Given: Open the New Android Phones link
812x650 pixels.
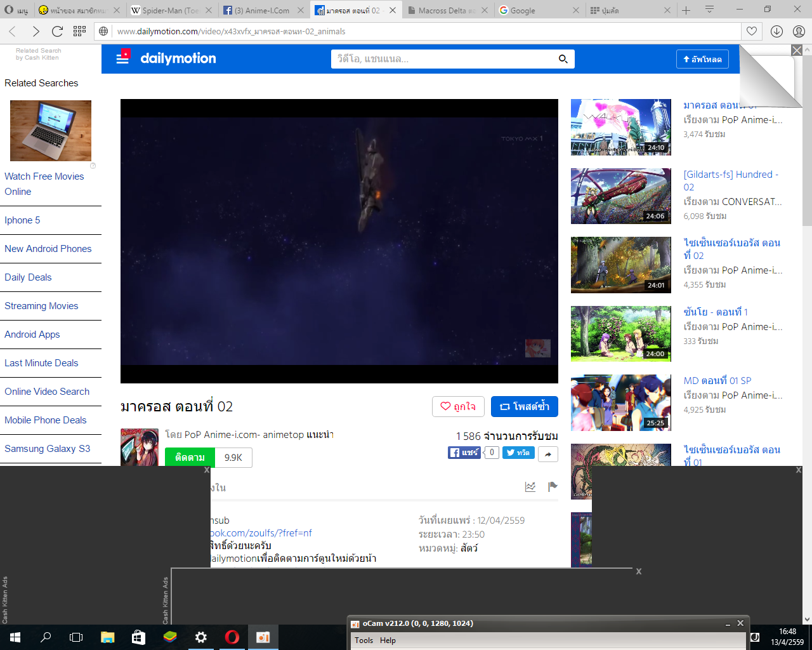Looking at the screenshot, I should (48, 249).
